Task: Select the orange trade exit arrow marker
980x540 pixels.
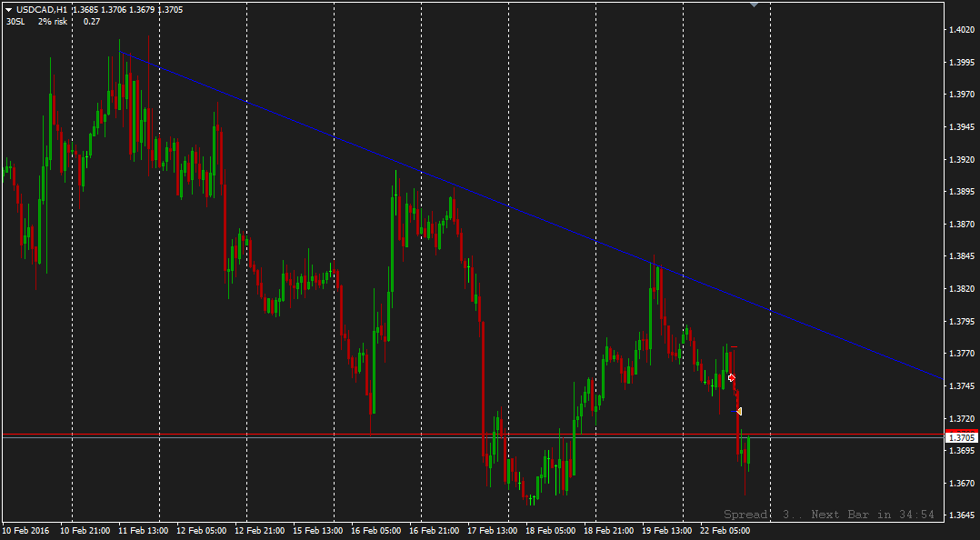Action: click(739, 411)
